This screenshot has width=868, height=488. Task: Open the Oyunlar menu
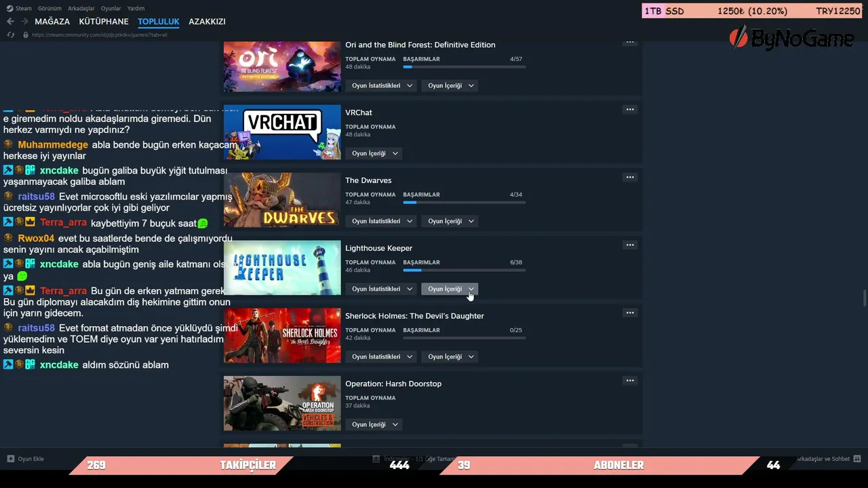click(111, 8)
